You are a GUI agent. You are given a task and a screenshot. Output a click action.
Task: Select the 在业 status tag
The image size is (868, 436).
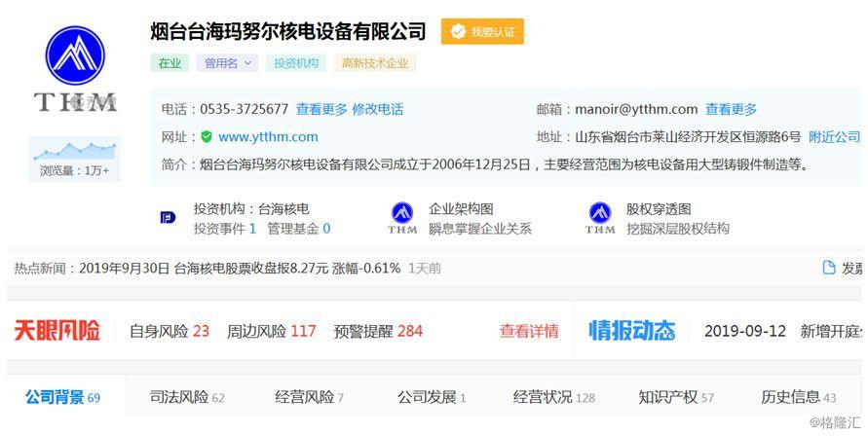[170, 63]
